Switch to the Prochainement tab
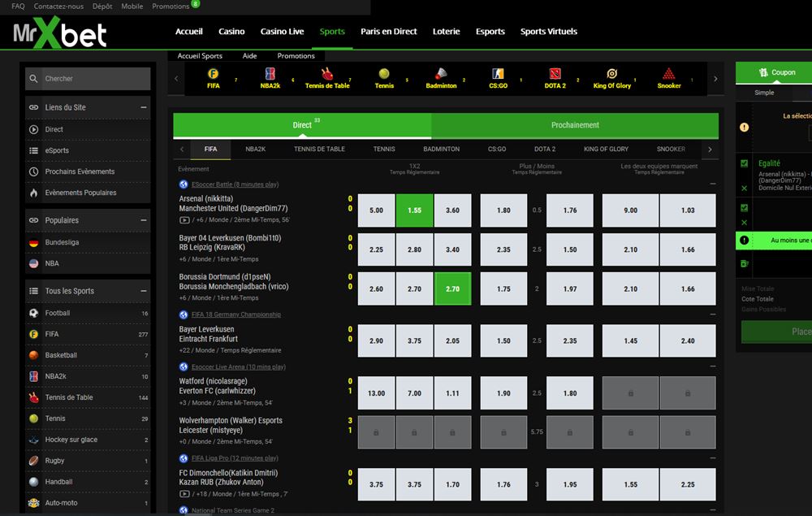The image size is (812, 516). point(575,125)
